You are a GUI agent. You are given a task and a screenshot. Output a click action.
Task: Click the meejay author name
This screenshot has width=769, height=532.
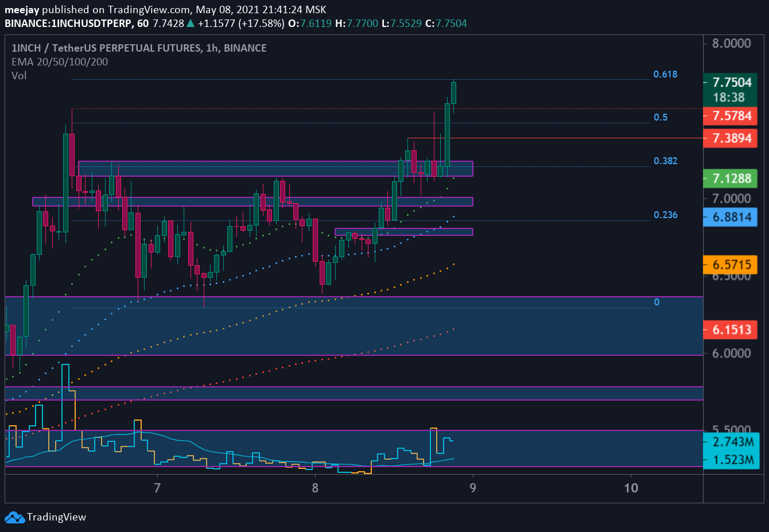tap(22, 10)
